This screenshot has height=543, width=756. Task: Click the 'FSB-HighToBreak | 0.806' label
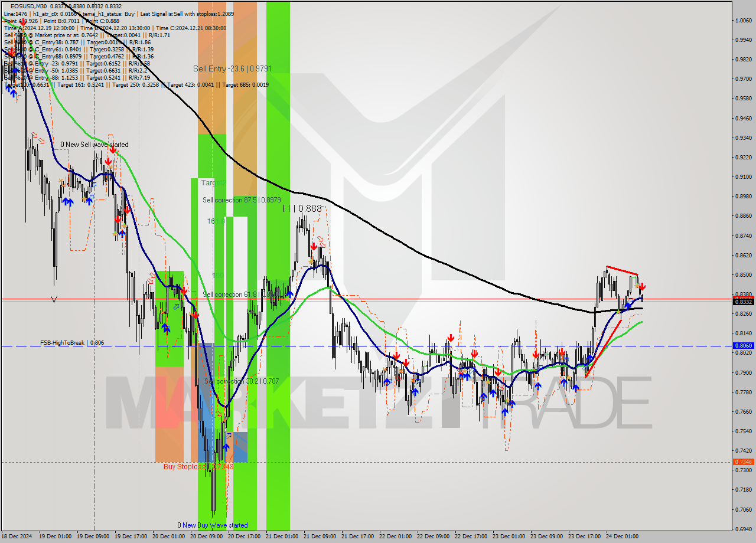click(72, 342)
